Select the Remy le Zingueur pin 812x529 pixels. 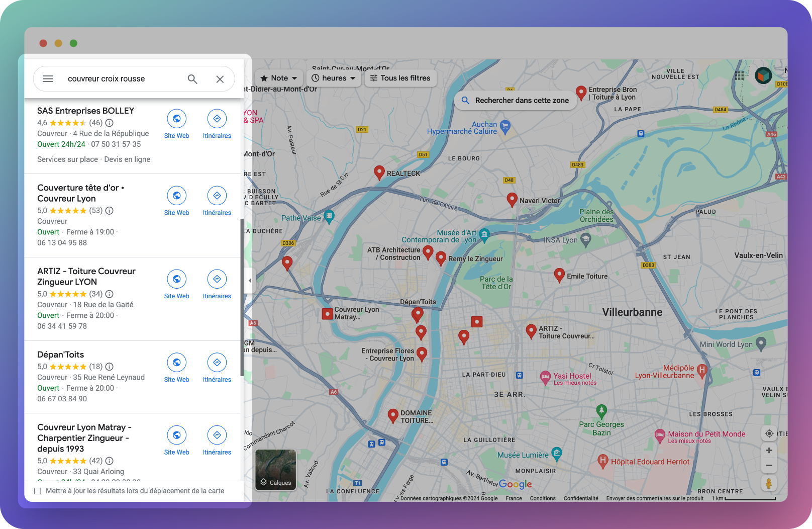441,258
